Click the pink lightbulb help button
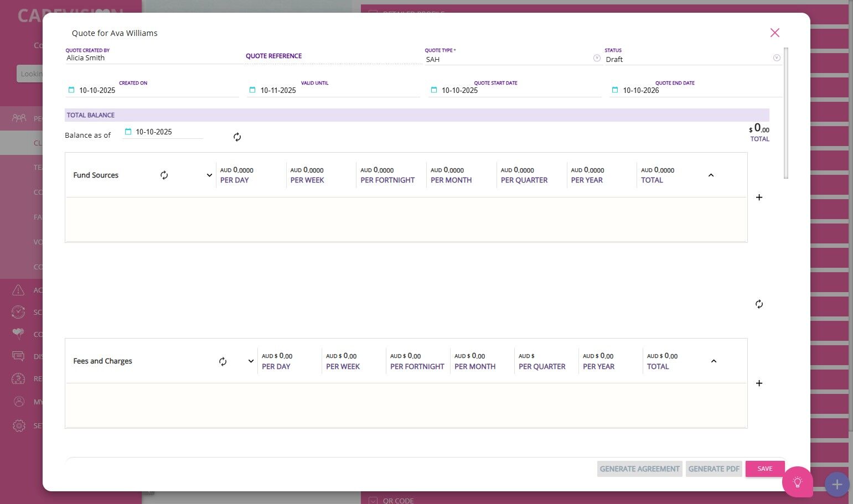The image size is (853, 504). point(798,482)
